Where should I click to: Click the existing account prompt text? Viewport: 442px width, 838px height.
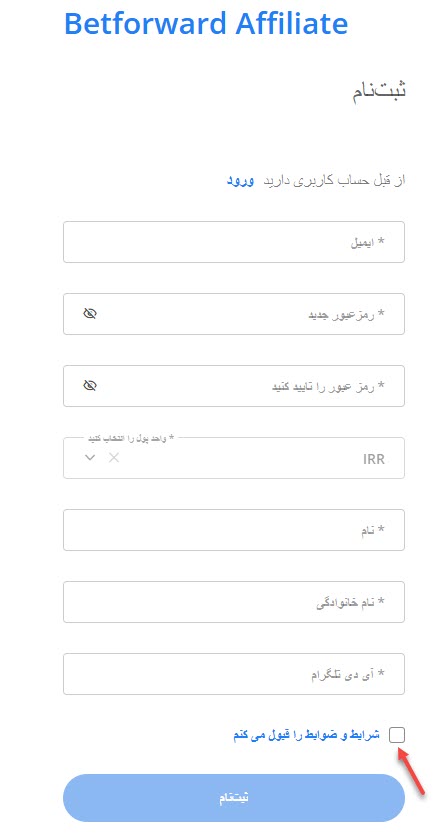[334, 181]
